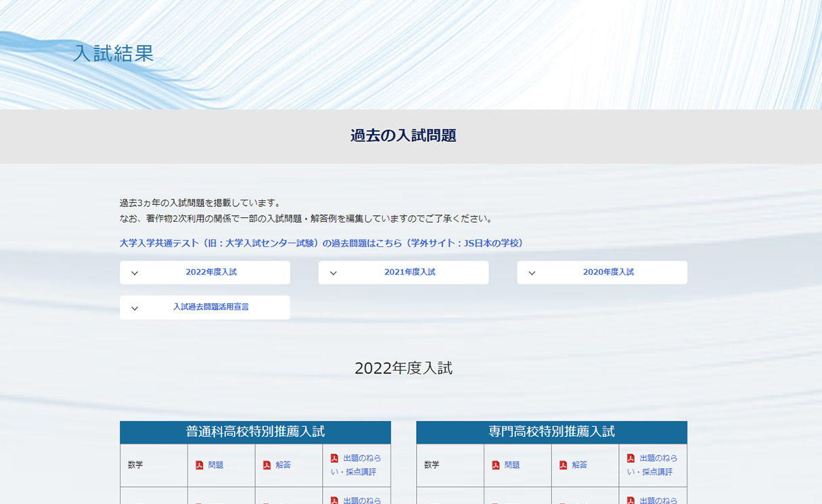
Task: Click the chevron on 2022年度入試 button
Action: pyautogui.click(x=135, y=273)
